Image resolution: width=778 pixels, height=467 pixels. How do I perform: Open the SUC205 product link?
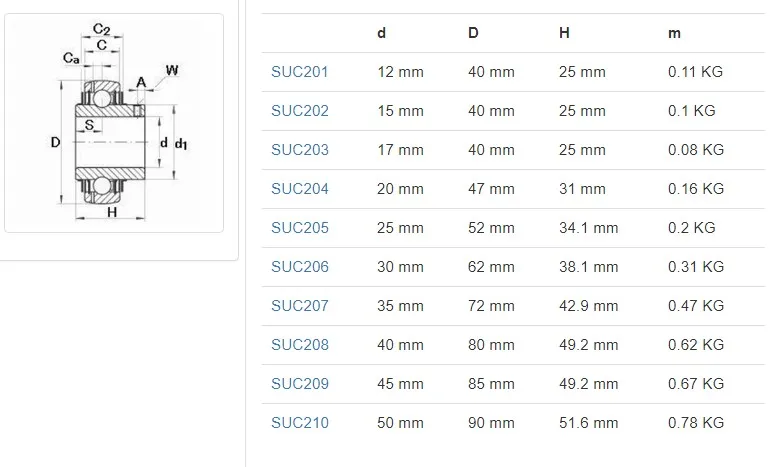pos(300,228)
